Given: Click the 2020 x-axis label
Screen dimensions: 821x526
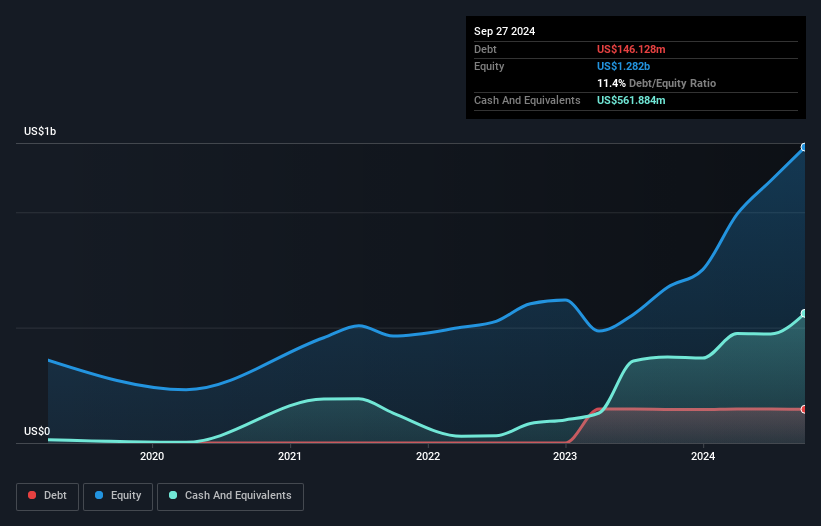Looking at the screenshot, I should (x=152, y=456).
